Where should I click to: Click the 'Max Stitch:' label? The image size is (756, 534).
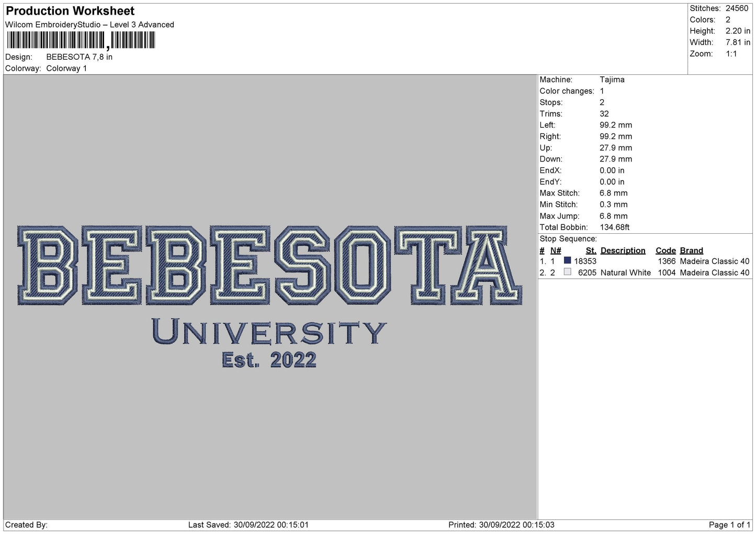click(x=559, y=193)
